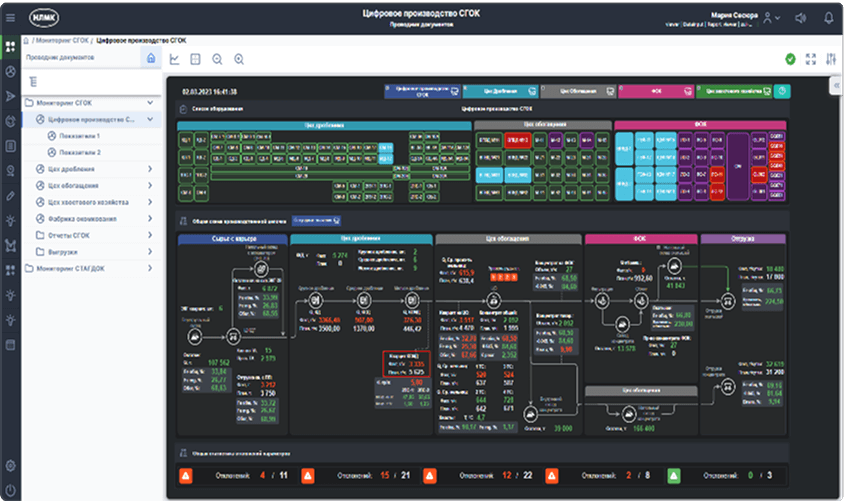844x501 pixels.
Task: Expand the Цех дробления tree item
Action: coord(149,169)
